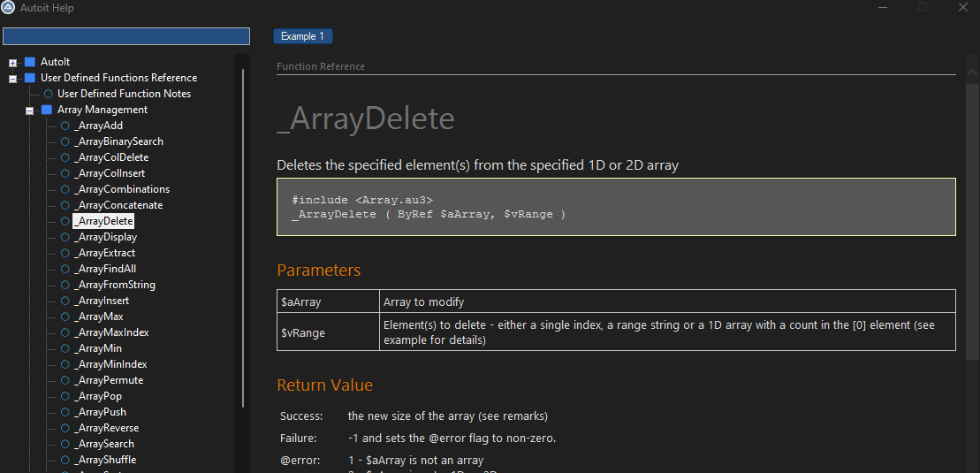Select _ArraySearch entry

103,444
